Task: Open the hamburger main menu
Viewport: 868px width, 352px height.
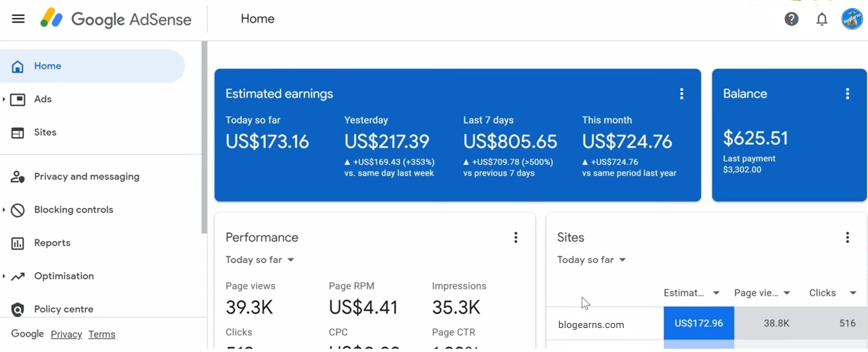Action: point(18,19)
